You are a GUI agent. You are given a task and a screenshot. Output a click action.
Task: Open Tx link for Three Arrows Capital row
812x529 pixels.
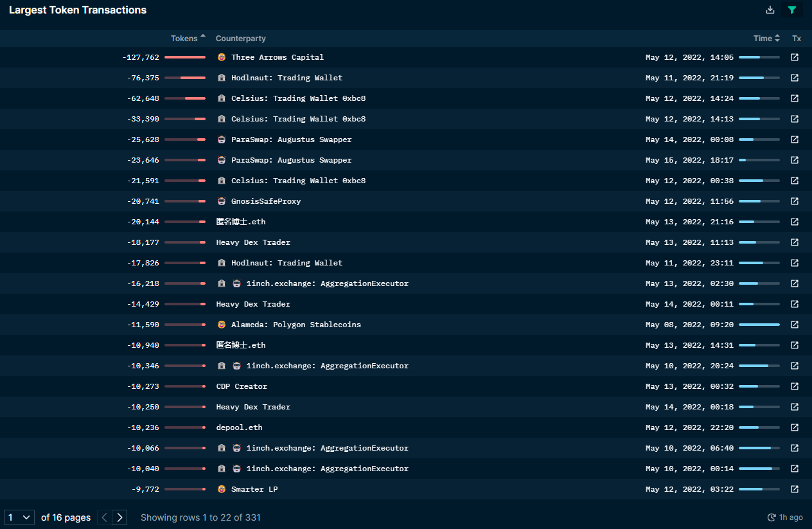tap(795, 57)
